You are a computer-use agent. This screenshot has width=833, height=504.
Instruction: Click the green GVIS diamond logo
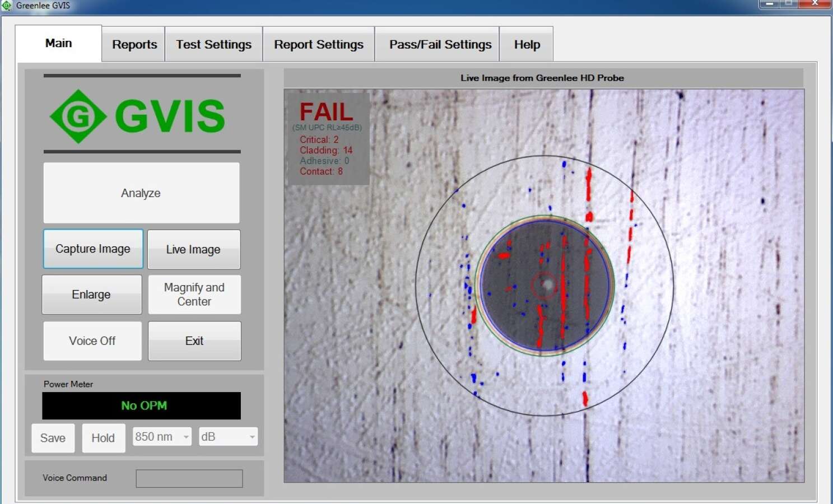[x=78, y=116]
